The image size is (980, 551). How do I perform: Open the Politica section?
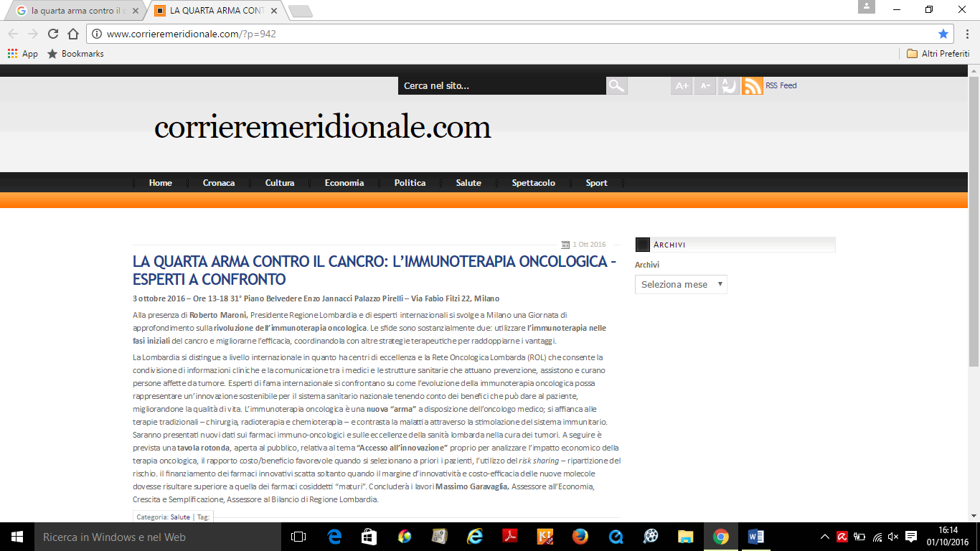tap(410, 183)
